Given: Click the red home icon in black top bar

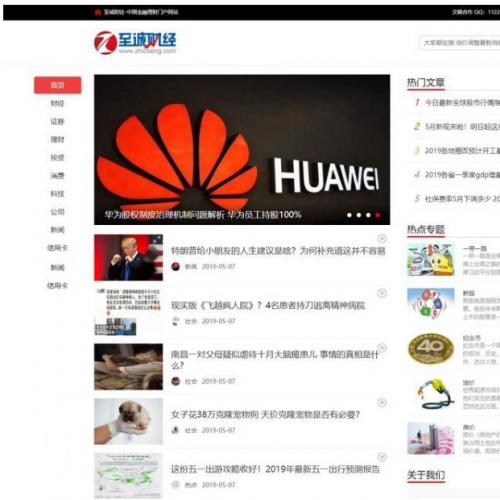Looking at the screenshot, I should [98, 12].
